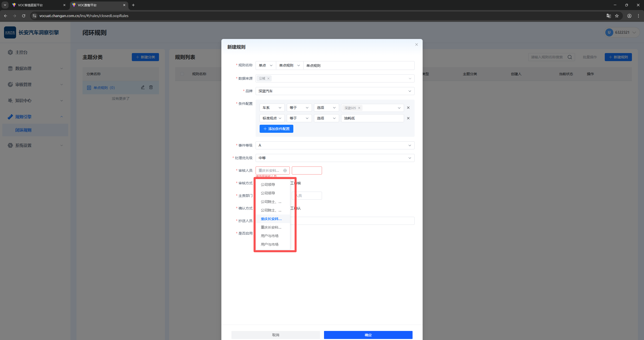The width and height of the screenshot is (644, 340).
Task: Click the trash icon for 单点规则 category
Action: point(151,87)
